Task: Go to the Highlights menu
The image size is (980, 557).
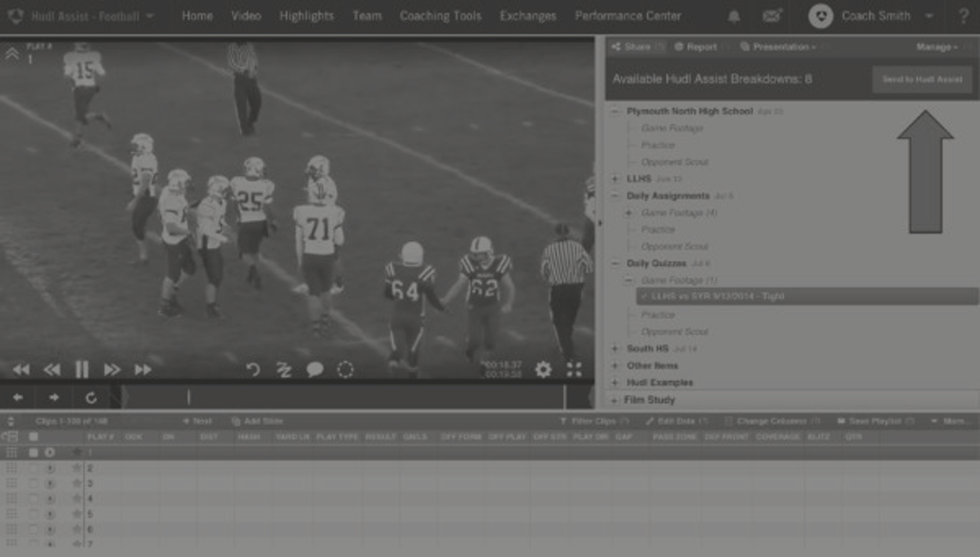Action: tap(306, 16)
